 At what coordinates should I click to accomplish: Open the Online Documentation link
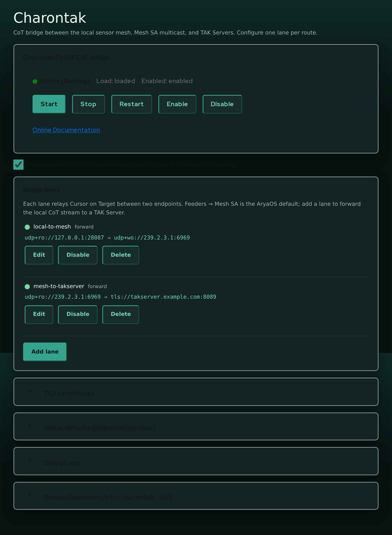(66, 130)
